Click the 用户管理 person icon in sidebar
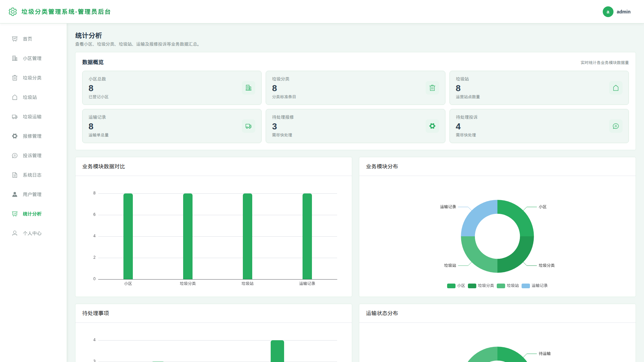This screenshot has height=362, width=644. [15, 194]
